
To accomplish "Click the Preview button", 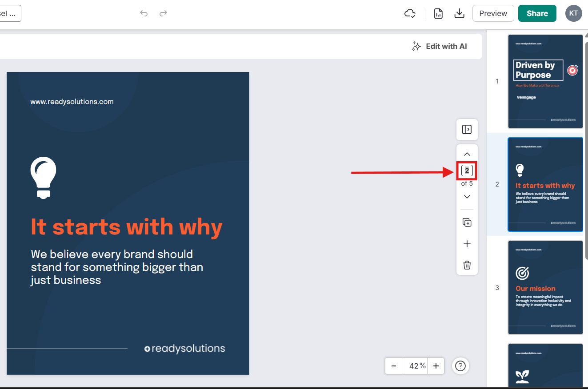I will tap(493, 13).
